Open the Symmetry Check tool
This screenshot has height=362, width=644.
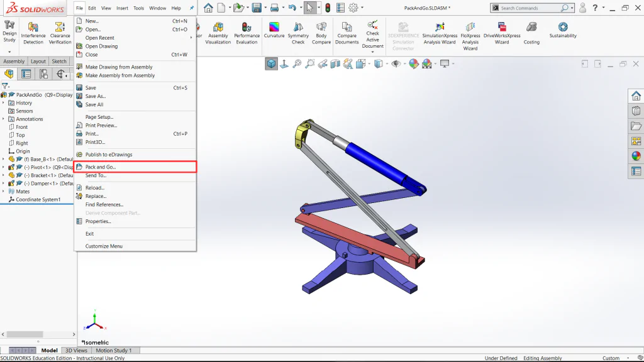(x=298, y=33)
